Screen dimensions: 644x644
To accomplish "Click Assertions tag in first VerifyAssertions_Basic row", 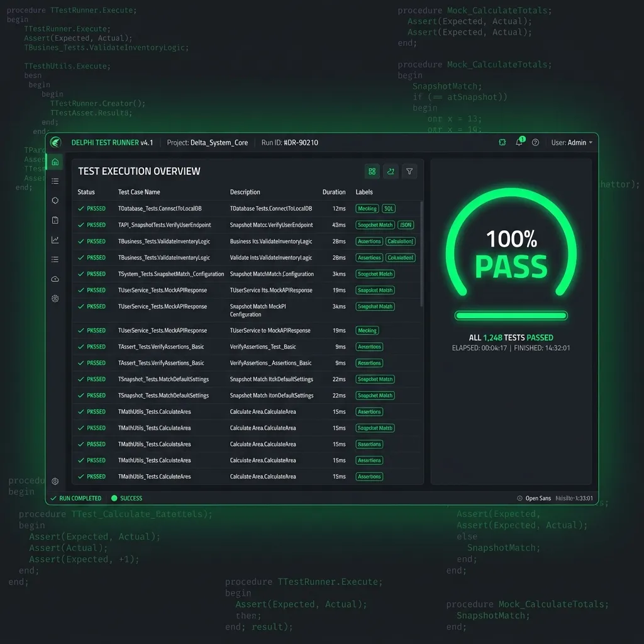I will tap(369, 347).
